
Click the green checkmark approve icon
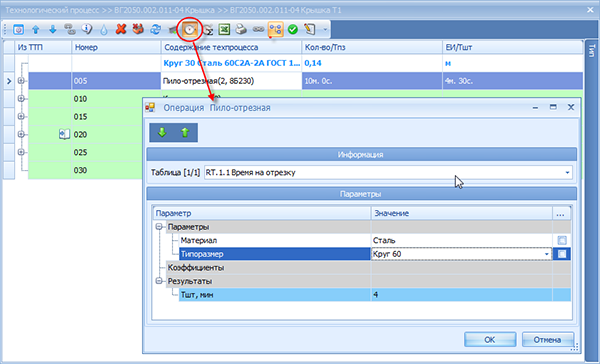[293, 29]
